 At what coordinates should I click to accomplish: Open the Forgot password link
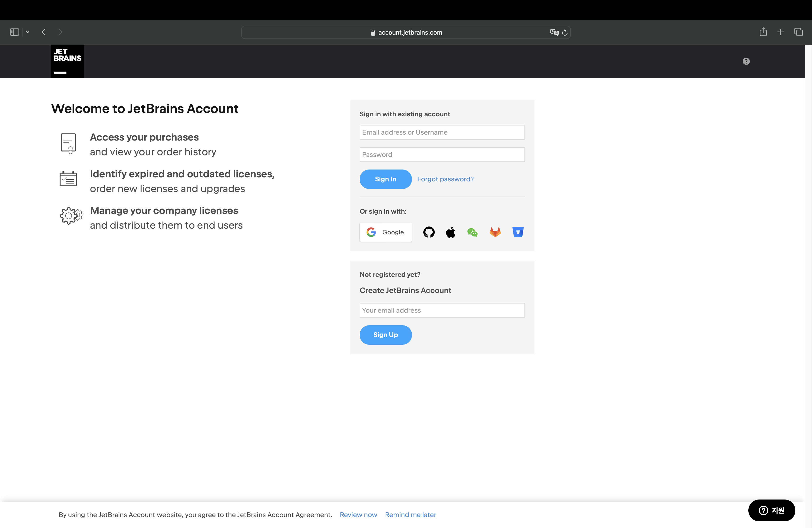tap(445, 179)
